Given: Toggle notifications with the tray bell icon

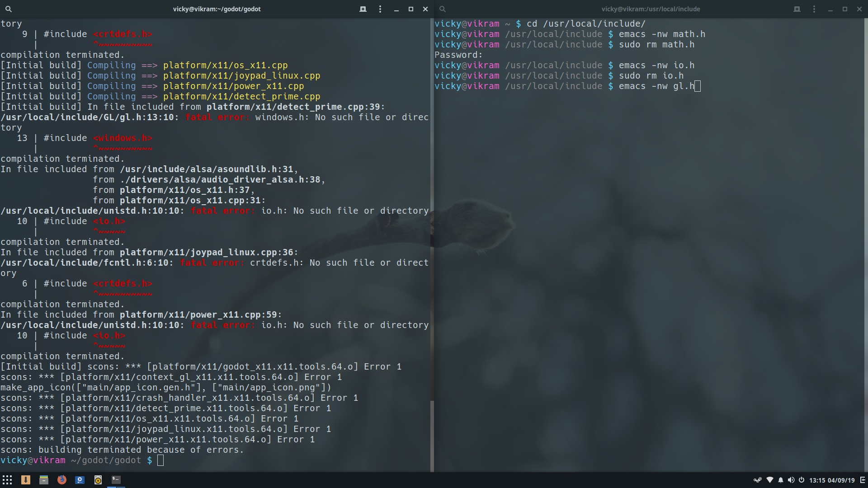Looking at the screenshot, I should (781, 480).
